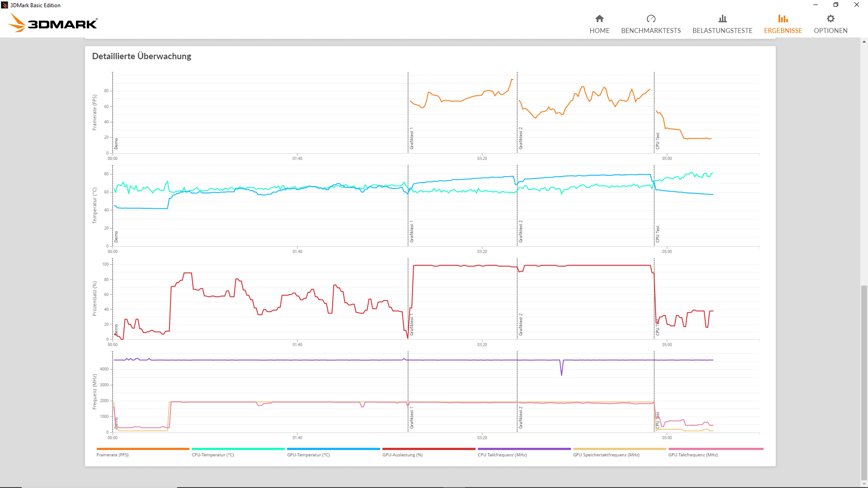This screenshot has height=488, width=868.
Task: Click the GPU-Auslastung (%) legend label
Action: [x=402, y=455]
